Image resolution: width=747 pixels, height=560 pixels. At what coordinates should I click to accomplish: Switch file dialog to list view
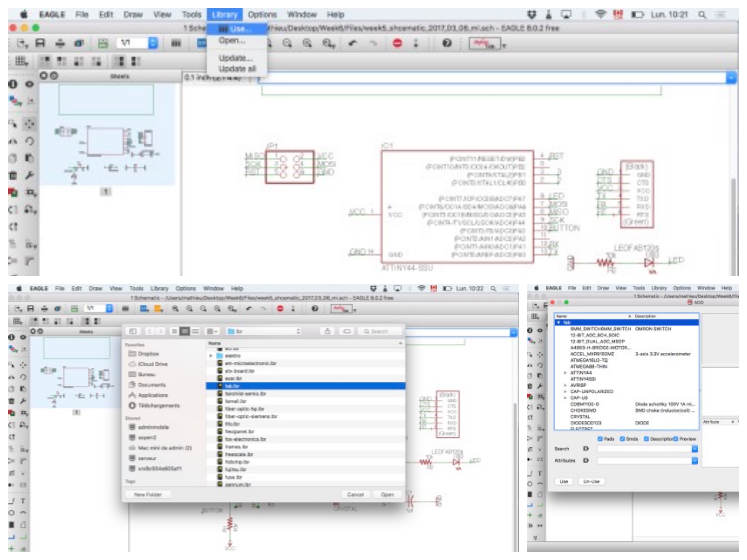tap(185, 331)
